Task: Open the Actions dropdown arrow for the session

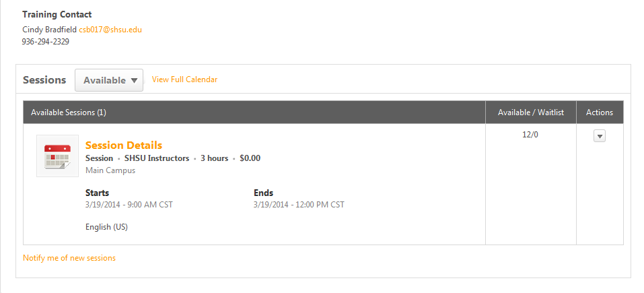Action: pyautogui.click(x=599, y=136)
